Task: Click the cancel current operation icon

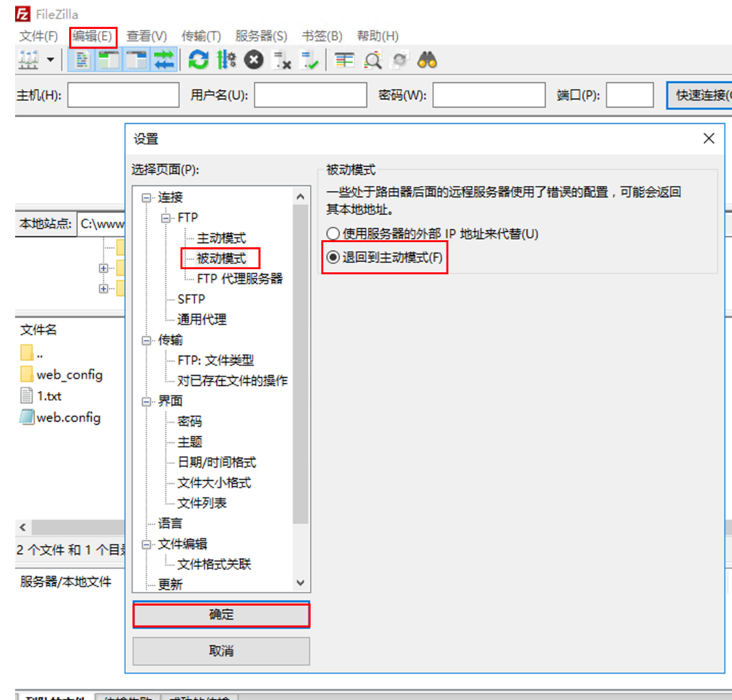Action: coord(253,60)
